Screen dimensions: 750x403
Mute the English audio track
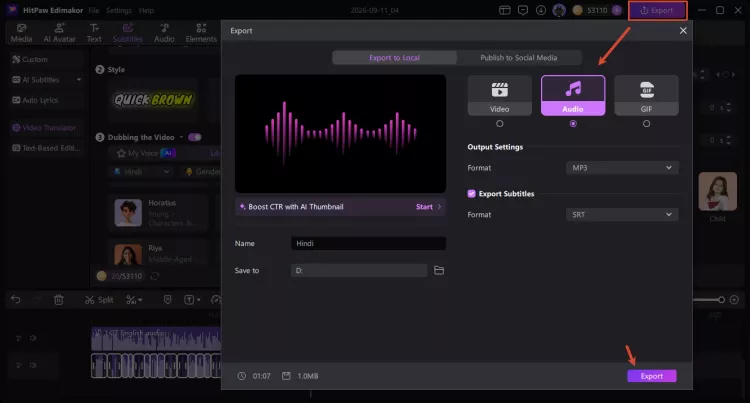(33, 338)
